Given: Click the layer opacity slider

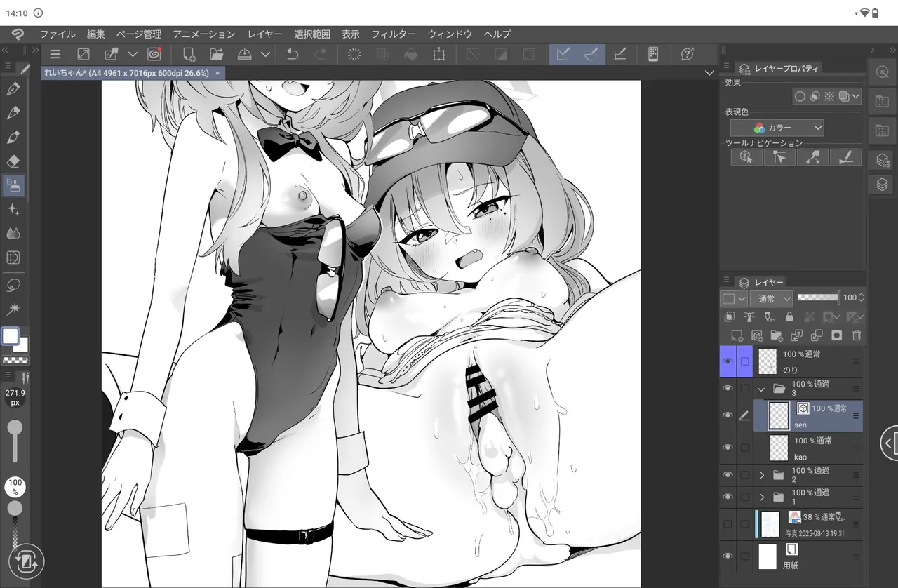Looking at the screenshot, I should click(818, 298).
